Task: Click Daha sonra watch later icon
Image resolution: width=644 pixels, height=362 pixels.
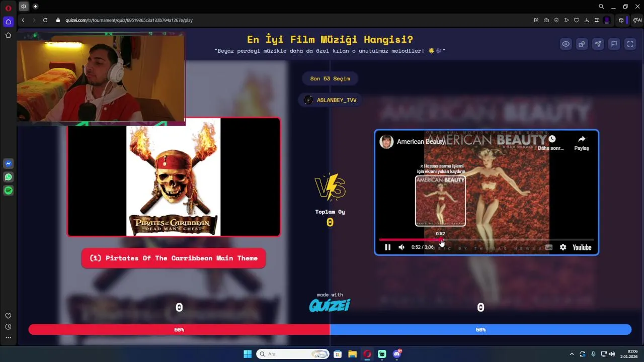Action: (x=552, y=139)
